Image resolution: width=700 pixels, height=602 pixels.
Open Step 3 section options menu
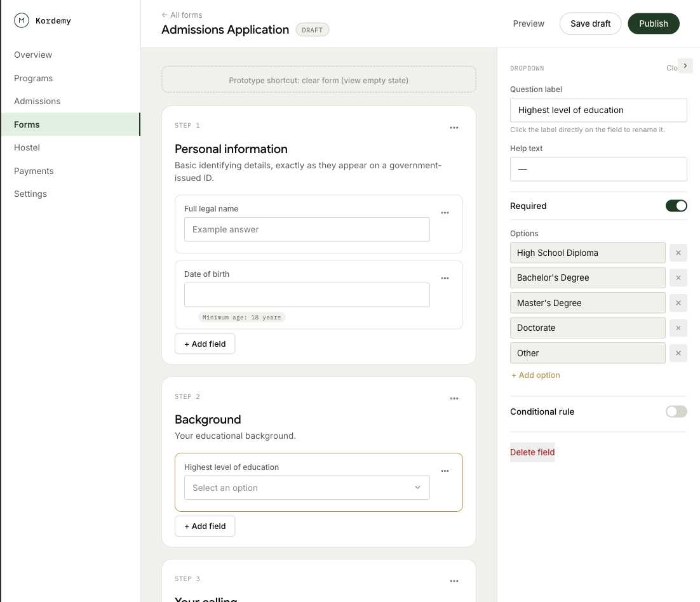click(x=454, y=581)
